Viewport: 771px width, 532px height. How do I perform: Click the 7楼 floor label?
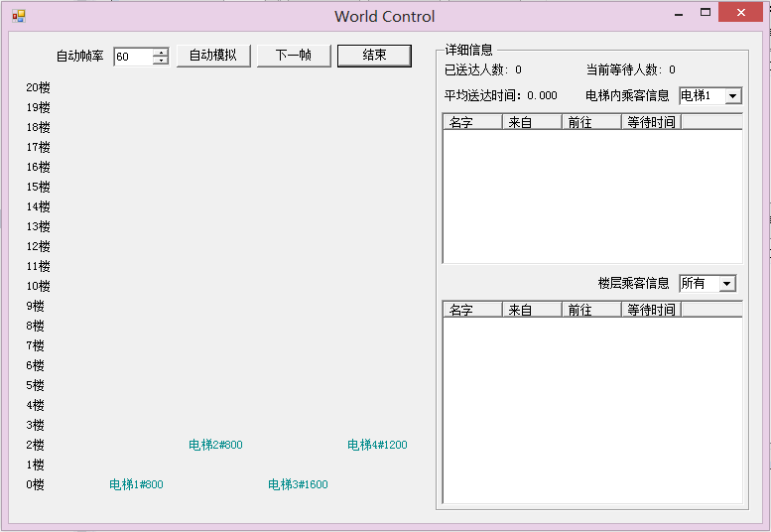click(36, 345)
